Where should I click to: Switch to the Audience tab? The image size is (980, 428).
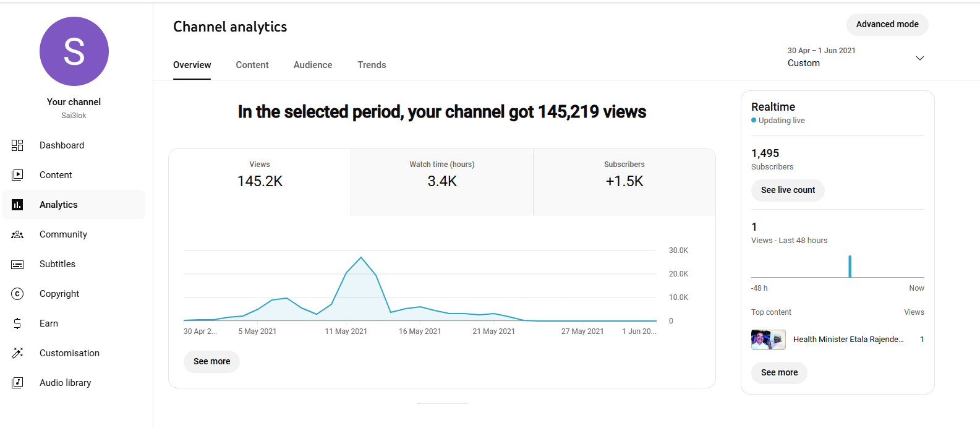tap(313, 65)
